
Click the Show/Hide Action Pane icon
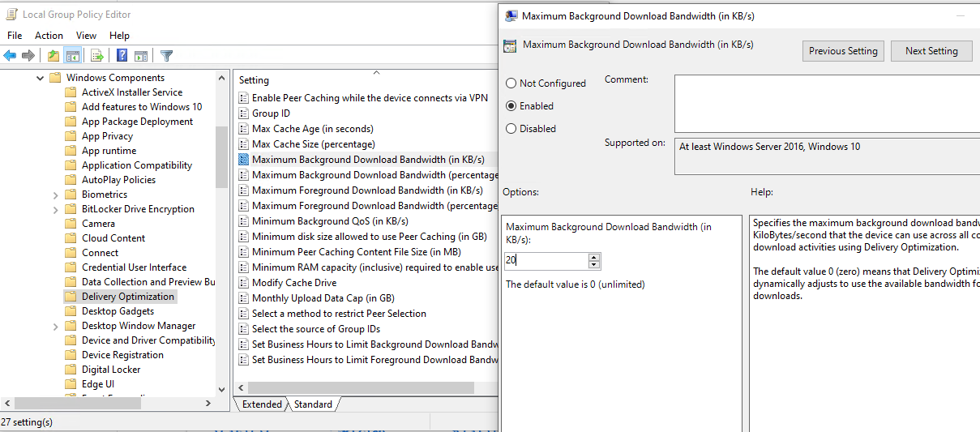pyautogui.click(x=141, y=56)
